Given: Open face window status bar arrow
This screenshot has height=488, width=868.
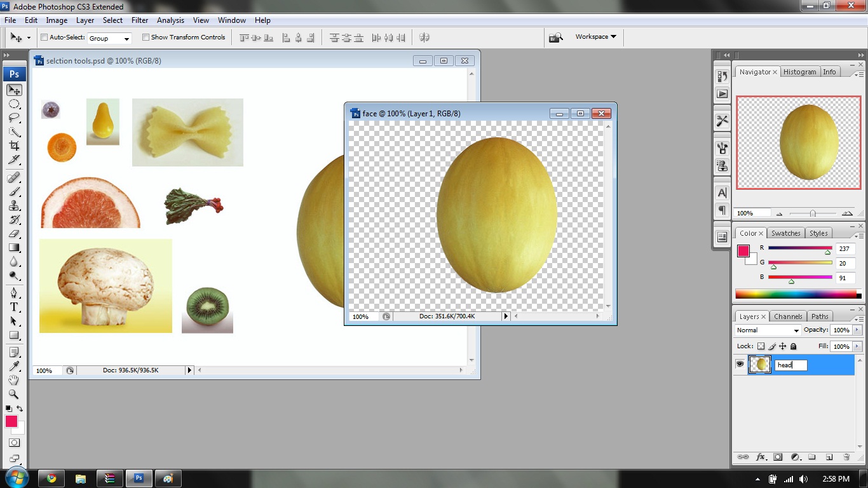Looking at the screenshot, I should (506, 316).
